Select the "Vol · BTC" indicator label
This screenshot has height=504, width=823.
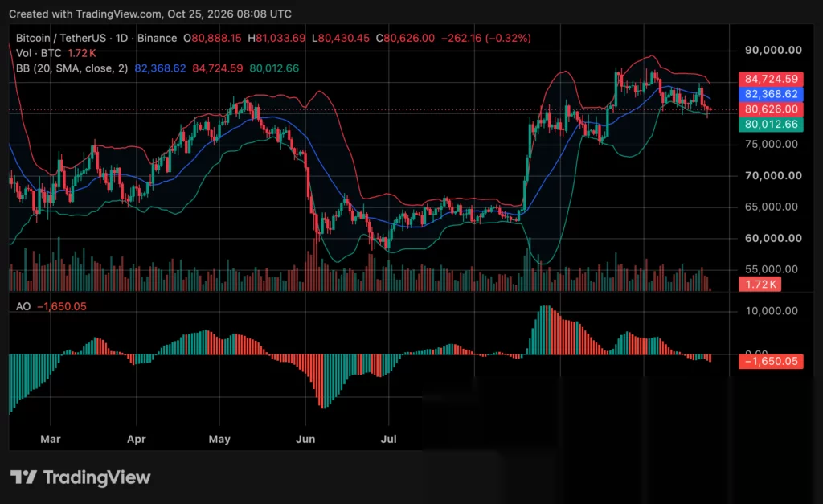pos(39,53)
